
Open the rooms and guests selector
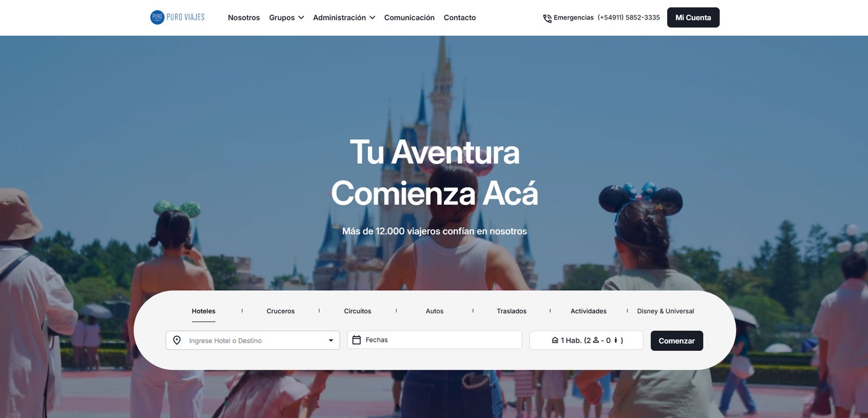pyautogui.click(x=586, y=340)
